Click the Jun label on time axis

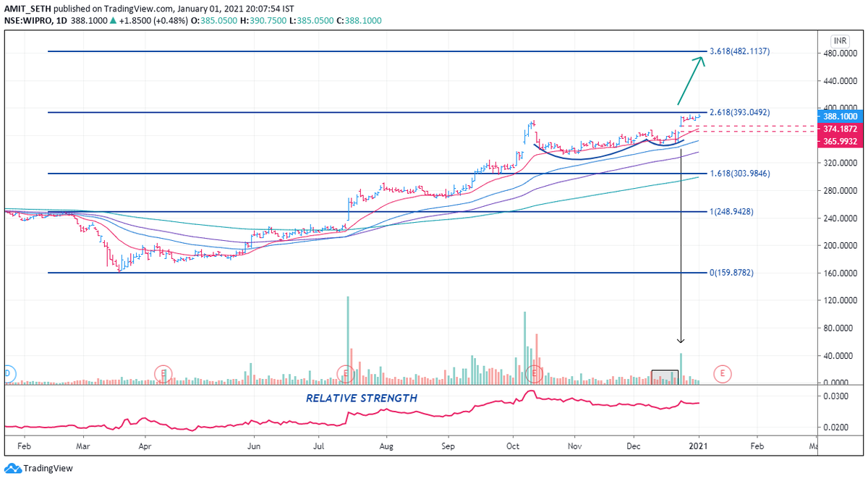(254, 448)
